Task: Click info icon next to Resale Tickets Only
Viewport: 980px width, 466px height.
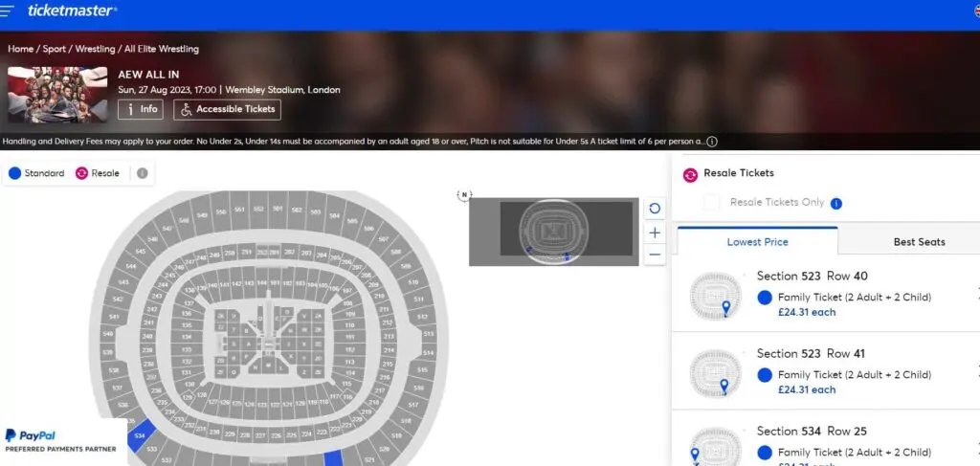Action: click(x=835, y=203)
